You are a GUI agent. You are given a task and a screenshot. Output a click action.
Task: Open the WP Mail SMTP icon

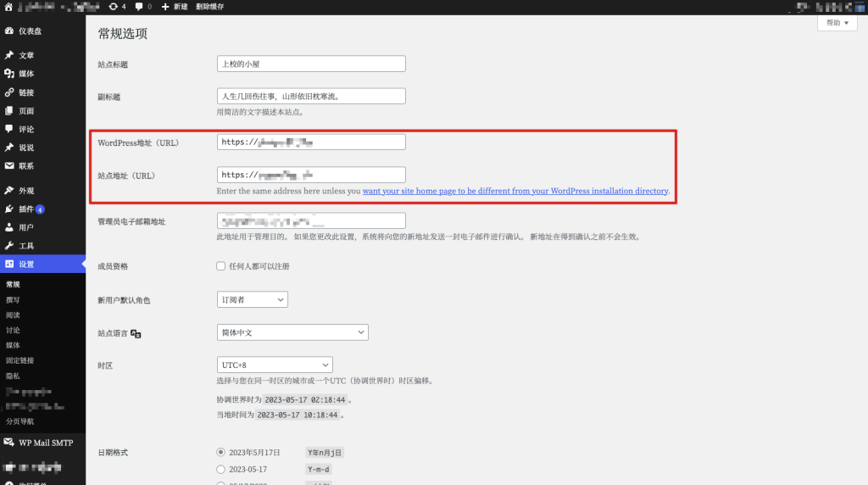[8, 443]
